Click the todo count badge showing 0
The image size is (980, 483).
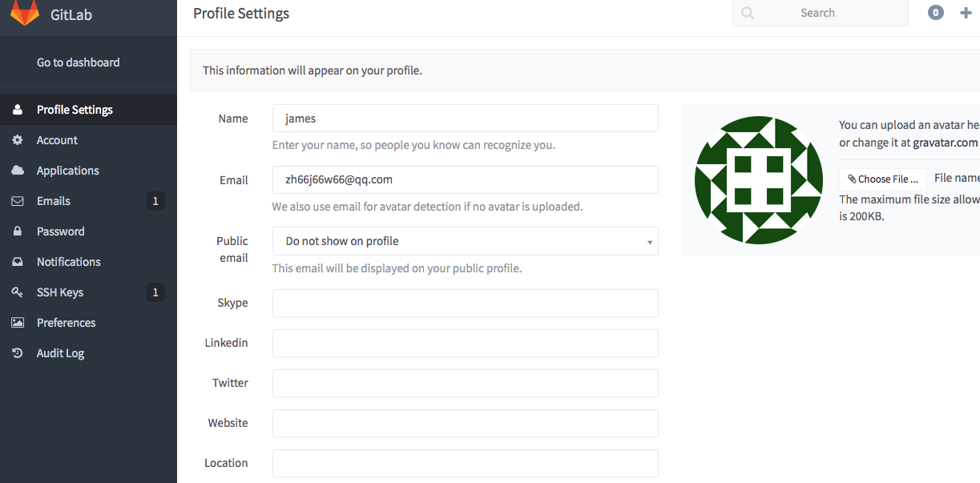[x=936, y=13]
